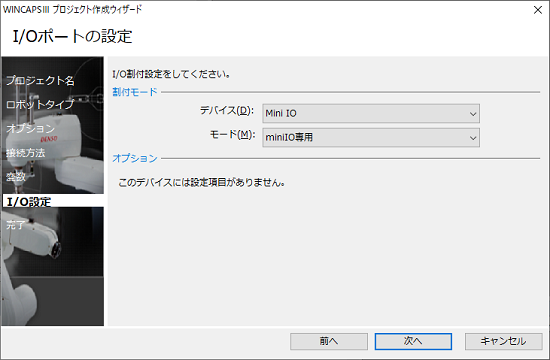Click the デバイス(D) label
The width and height of the screenshot is (550, 360).
point(227,111)
